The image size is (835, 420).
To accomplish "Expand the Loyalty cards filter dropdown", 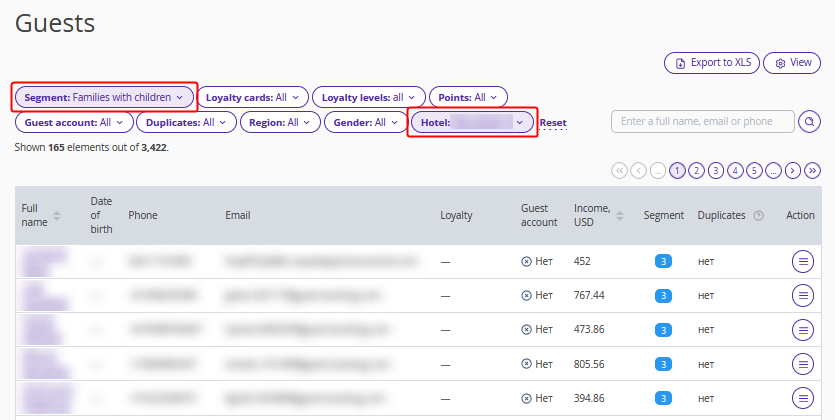I will coord(253,97).
